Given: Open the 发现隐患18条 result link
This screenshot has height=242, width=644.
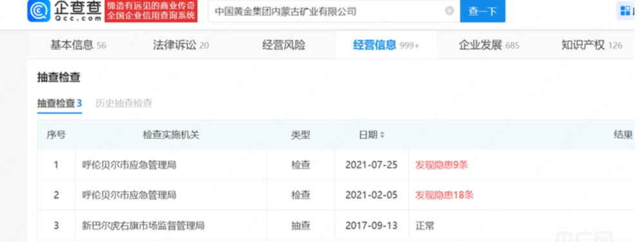Looking at the screenshot, I should pos(444,195).
